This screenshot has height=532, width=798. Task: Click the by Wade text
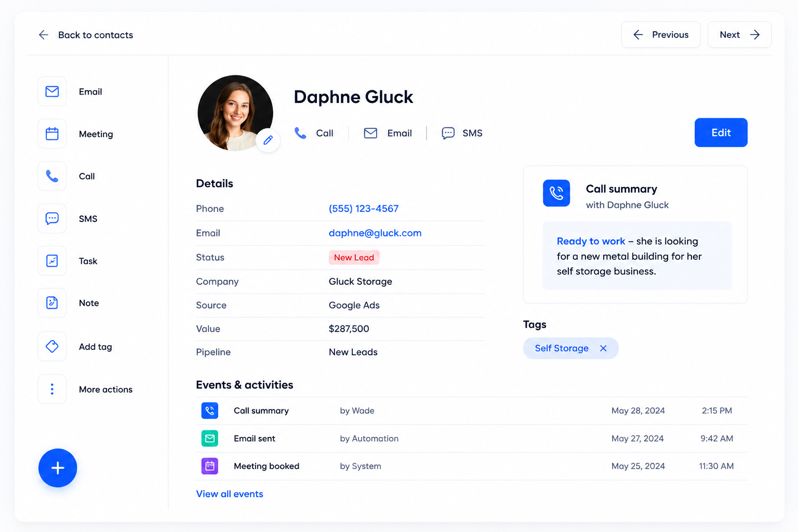tap(357, 410)
